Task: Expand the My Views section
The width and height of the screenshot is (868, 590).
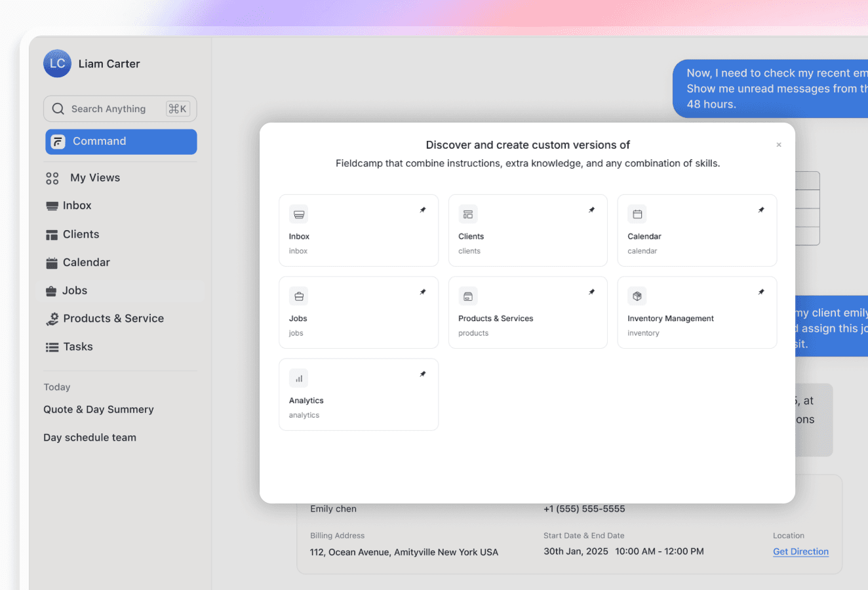Action: 95,177
